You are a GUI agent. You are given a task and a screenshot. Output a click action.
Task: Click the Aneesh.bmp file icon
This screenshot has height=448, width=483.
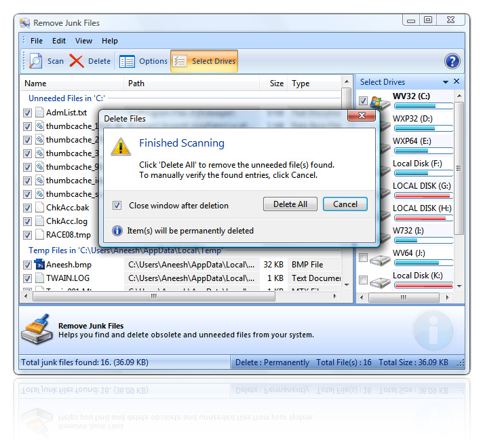pyautogui.click(x=39, y=265)
